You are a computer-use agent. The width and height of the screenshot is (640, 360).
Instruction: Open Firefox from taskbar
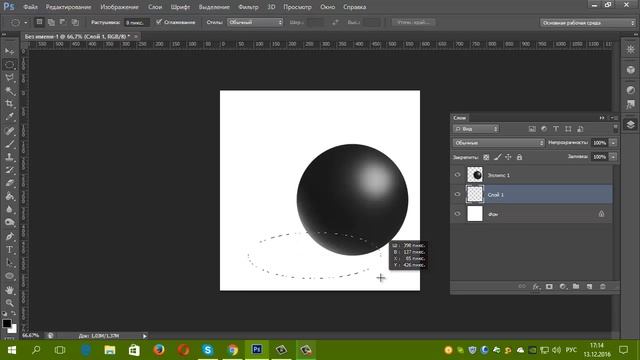(159, 350)
